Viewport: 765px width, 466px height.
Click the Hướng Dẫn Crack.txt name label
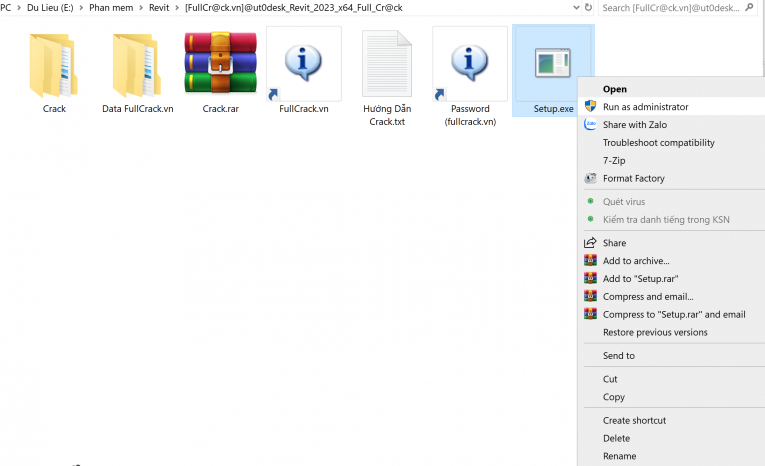click(x=387, y=115)
